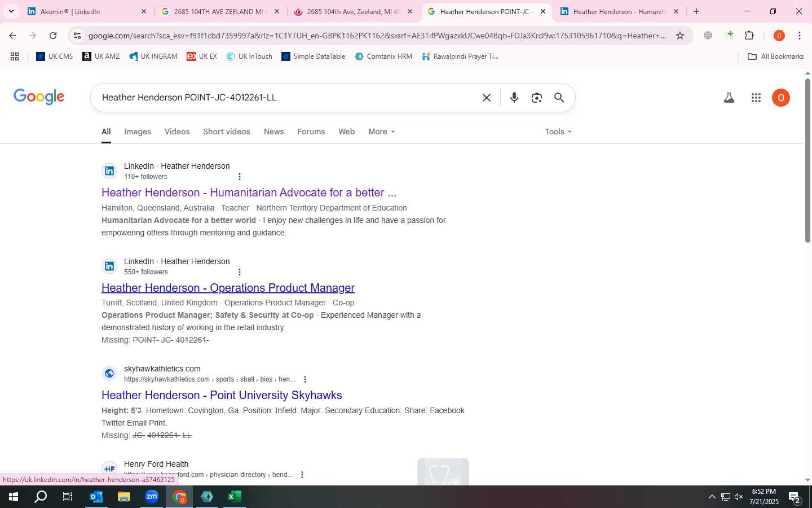Select the Images search filter

coord(138,132)
